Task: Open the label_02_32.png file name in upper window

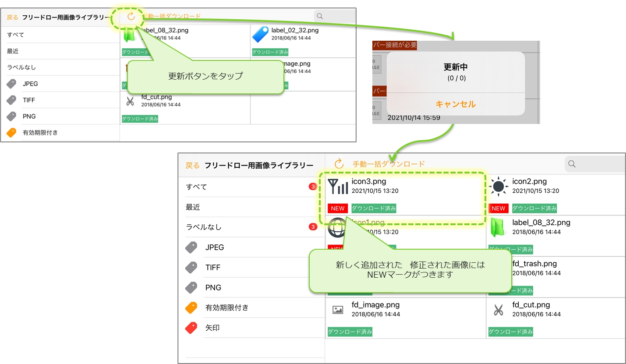Action: 295,31
